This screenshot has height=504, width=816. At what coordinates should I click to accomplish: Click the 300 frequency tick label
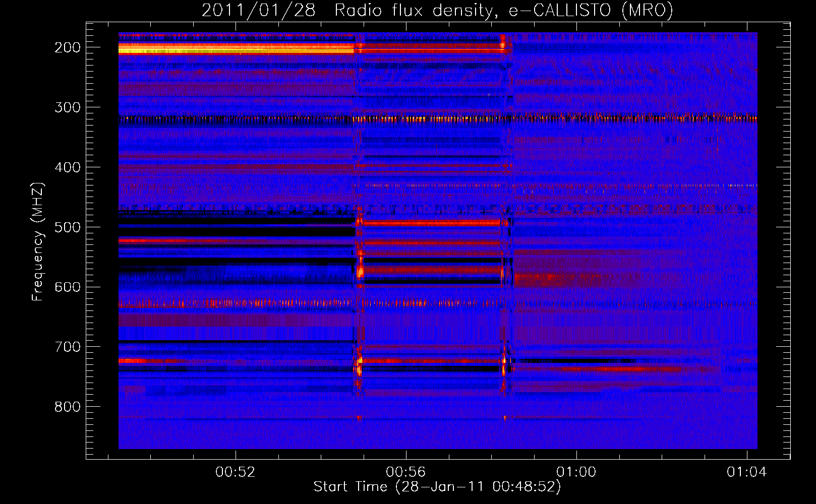68,107
